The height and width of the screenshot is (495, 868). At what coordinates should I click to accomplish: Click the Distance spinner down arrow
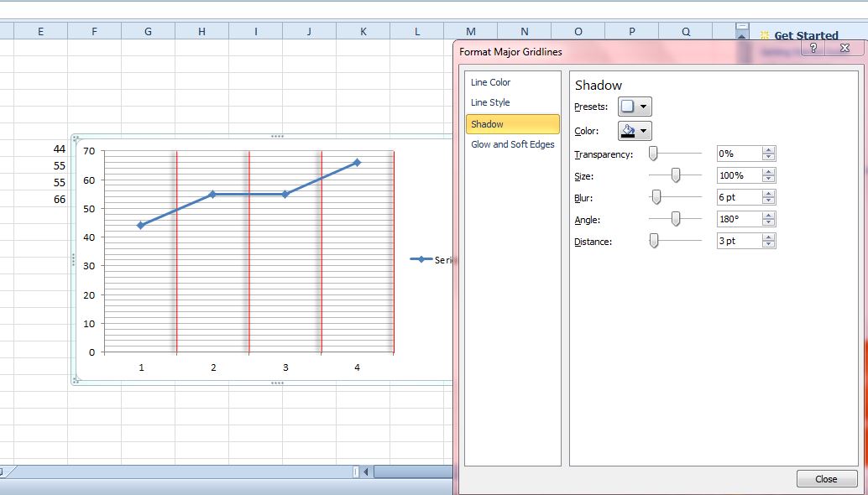(x=769, y=244)
